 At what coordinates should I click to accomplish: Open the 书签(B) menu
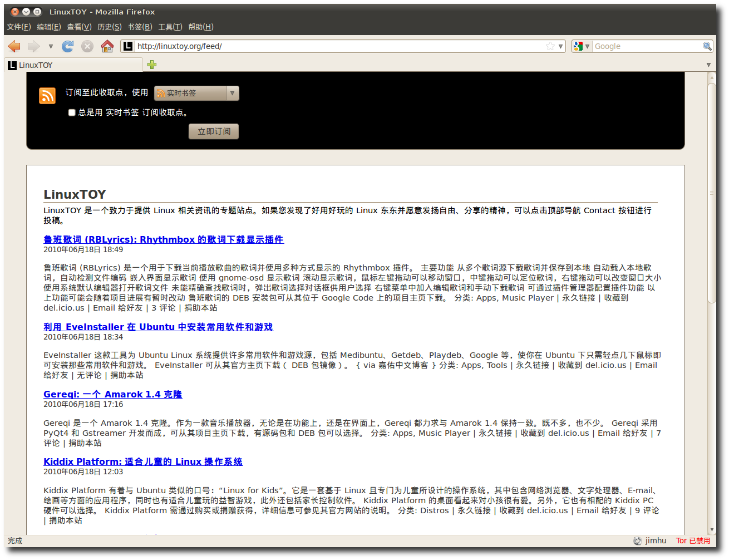click(x=140, y=27)
